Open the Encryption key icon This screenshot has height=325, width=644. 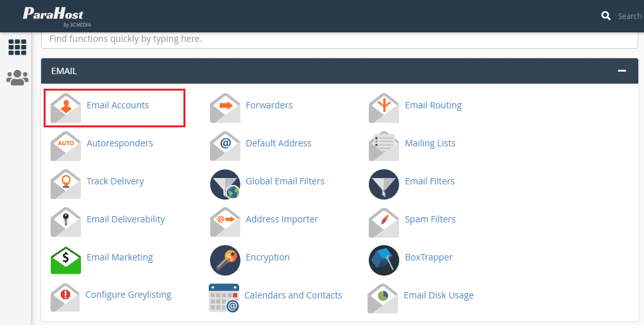pyautogui.click(x=225, y=260)
